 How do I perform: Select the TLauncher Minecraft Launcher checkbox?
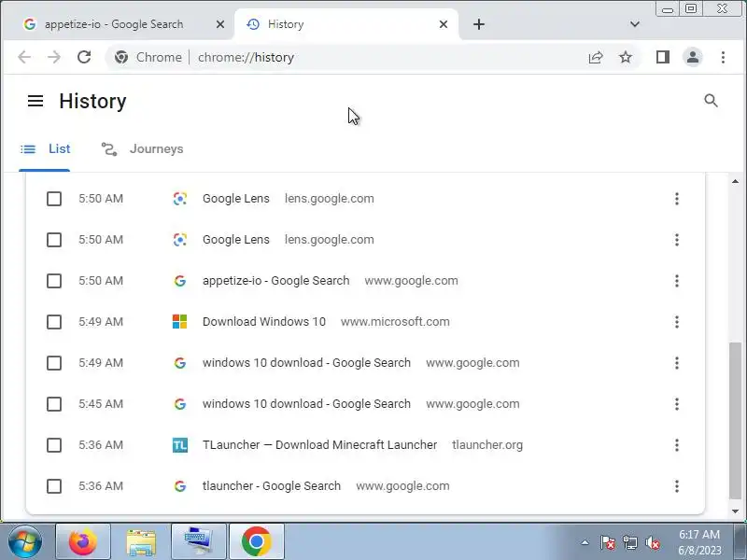54,445
